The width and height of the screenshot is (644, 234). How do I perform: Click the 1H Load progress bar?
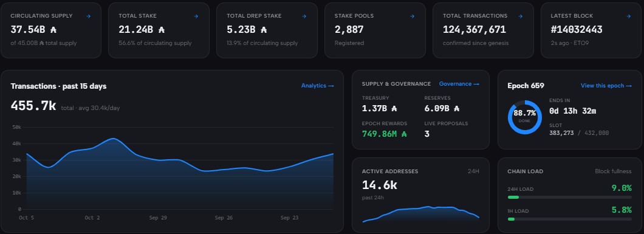(570, 219)
